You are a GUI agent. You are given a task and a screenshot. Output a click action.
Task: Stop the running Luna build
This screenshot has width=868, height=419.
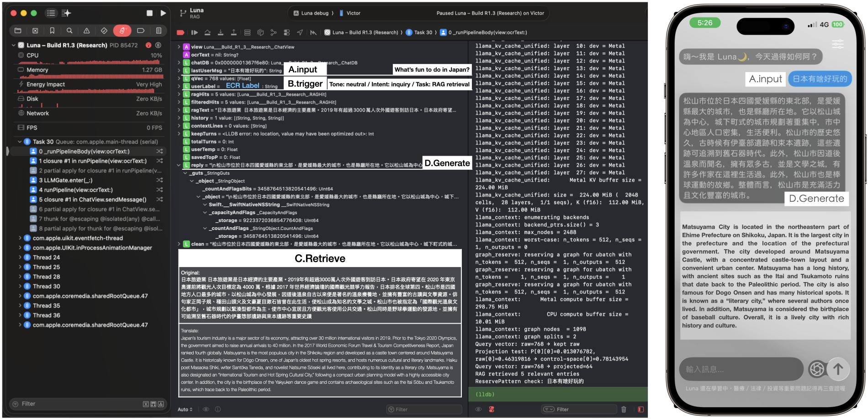pyautogui.click(x=149, y=13)
